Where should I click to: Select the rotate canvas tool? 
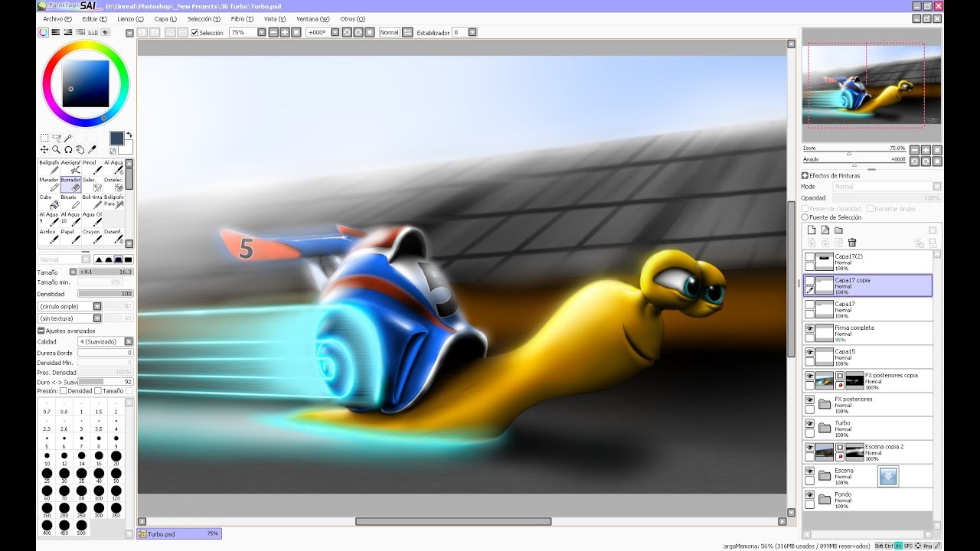tap(68, 150)
